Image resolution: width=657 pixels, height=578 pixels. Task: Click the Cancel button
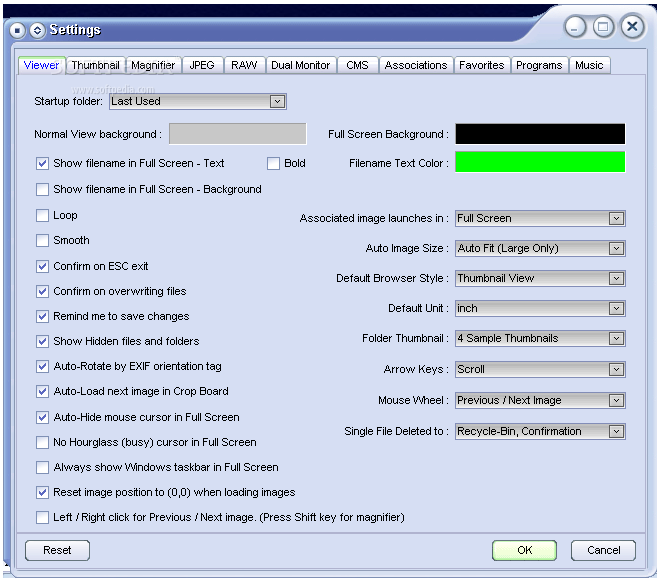pos(603,550)
